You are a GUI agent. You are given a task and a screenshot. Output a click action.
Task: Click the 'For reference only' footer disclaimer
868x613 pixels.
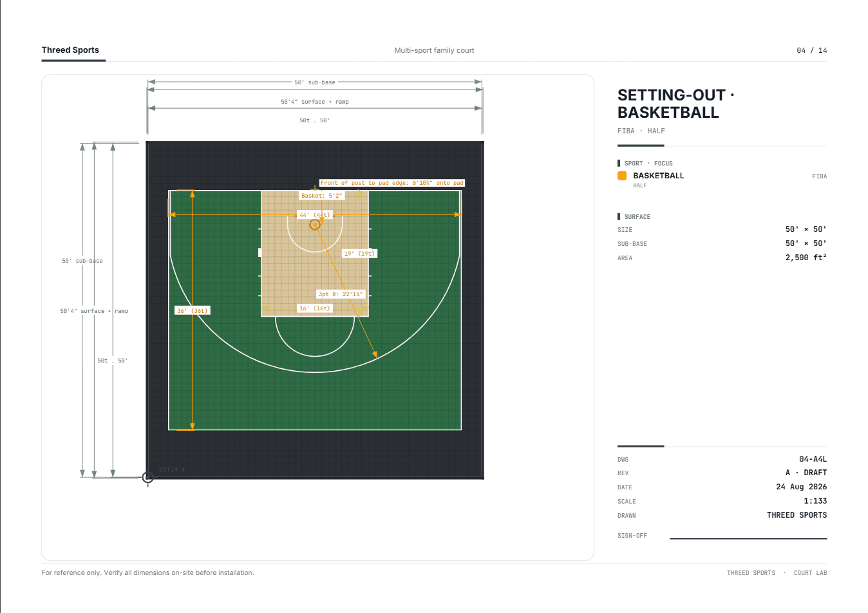tap(147, 572)
